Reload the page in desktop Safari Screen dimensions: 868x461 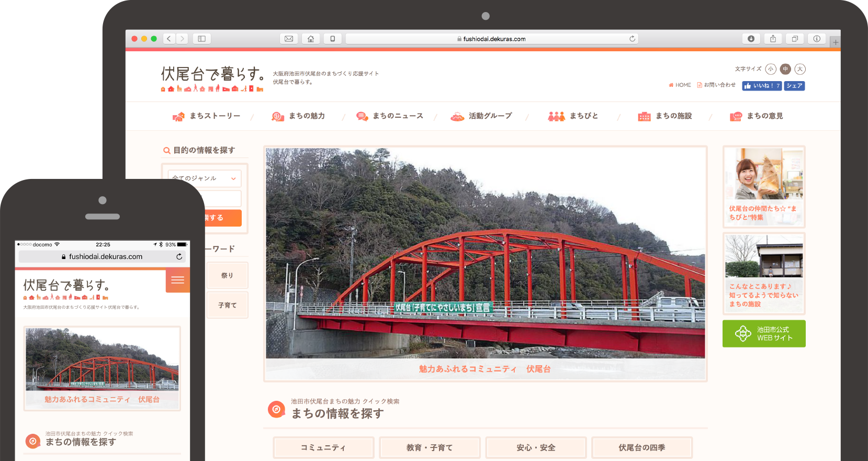[x=632, y=39]
